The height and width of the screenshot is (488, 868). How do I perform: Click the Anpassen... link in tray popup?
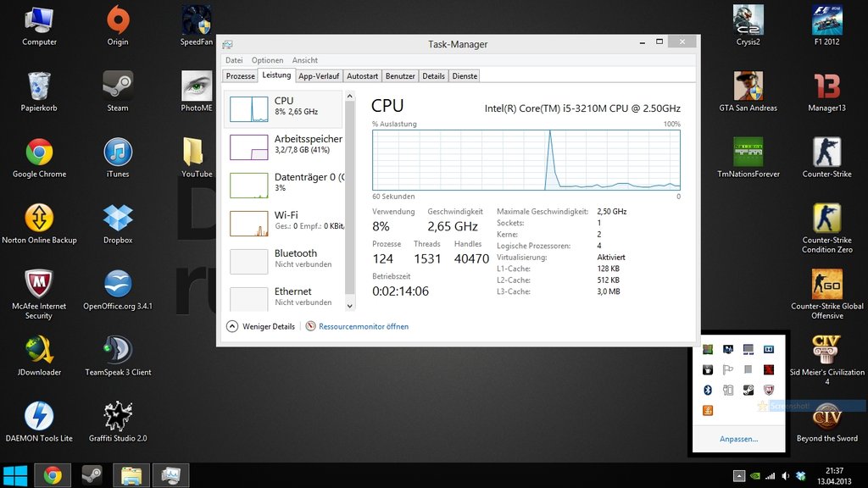[738, 439]
